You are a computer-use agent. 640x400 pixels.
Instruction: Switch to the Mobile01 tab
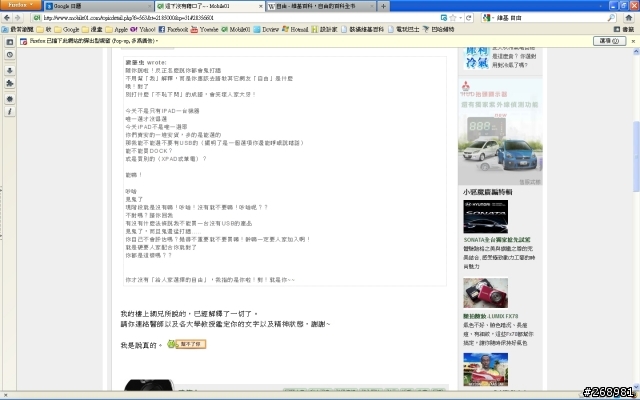209,6
